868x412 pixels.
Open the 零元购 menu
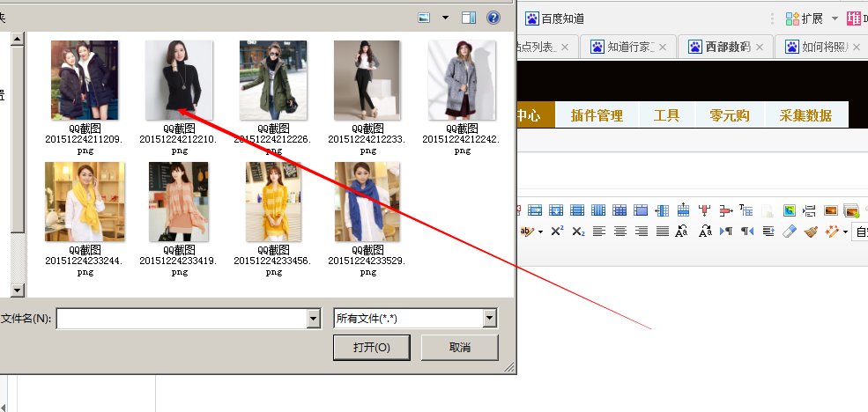730,115
